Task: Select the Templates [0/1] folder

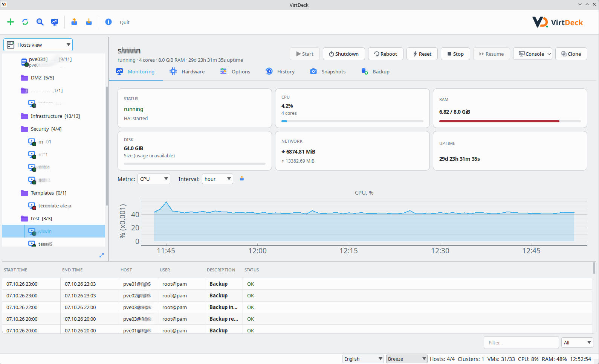Action: pos(48,193)
